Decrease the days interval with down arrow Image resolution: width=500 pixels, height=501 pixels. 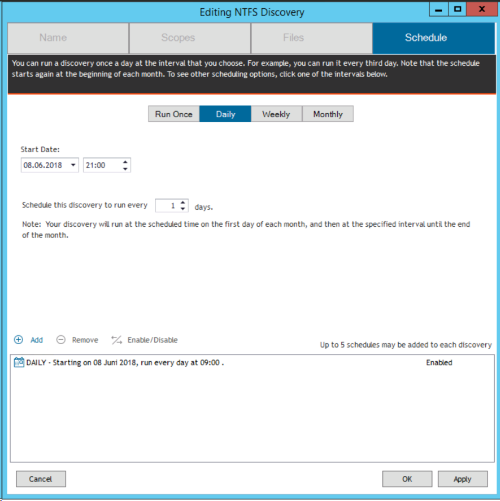183,209
